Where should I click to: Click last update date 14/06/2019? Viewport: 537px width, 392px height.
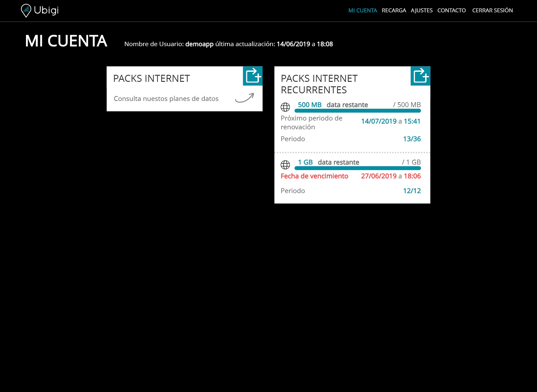(x=293, y=44)
